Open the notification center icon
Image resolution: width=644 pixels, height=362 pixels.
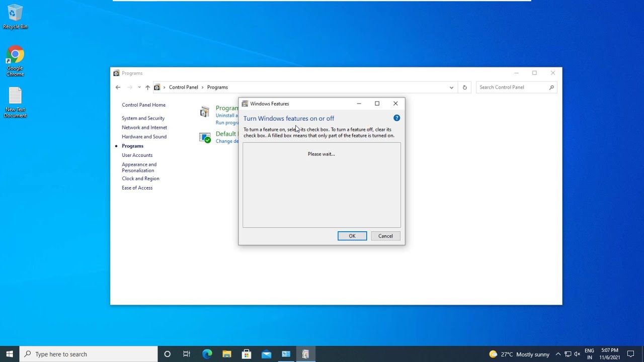pyautogui.click(x=630, y=354)
